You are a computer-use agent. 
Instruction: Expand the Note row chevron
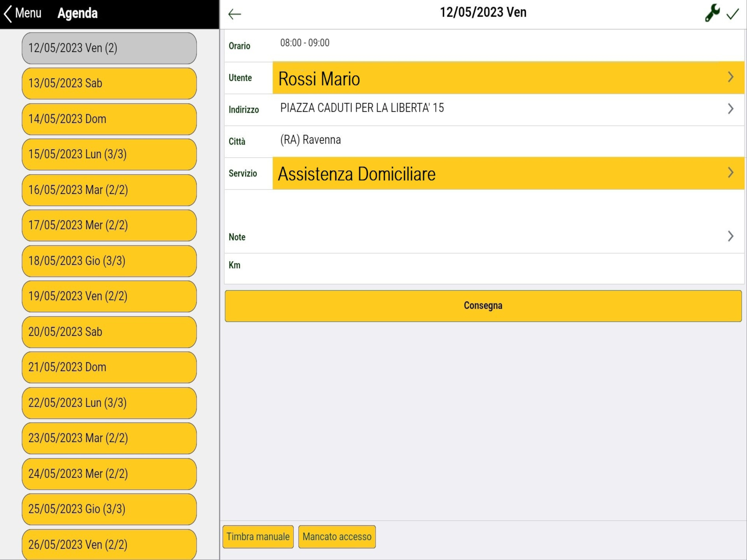pyautogui.click(x=730, y=236)
